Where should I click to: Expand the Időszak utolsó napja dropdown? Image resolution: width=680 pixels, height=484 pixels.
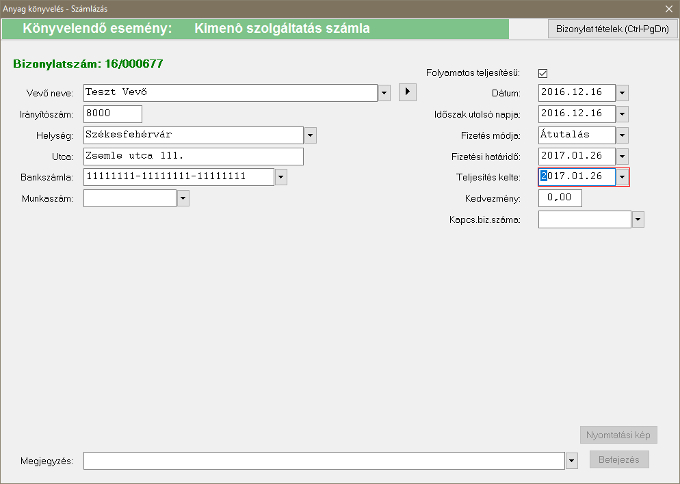[x=622, y=114]
